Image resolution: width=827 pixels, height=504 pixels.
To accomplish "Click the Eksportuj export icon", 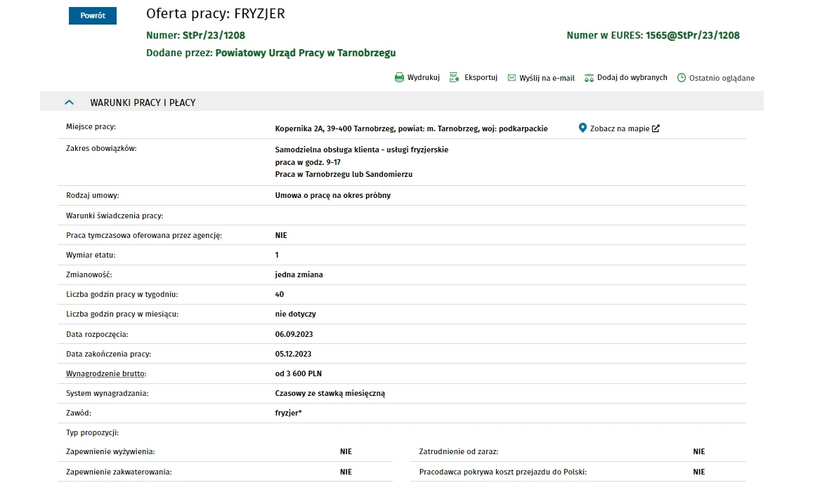I will 454,77.
